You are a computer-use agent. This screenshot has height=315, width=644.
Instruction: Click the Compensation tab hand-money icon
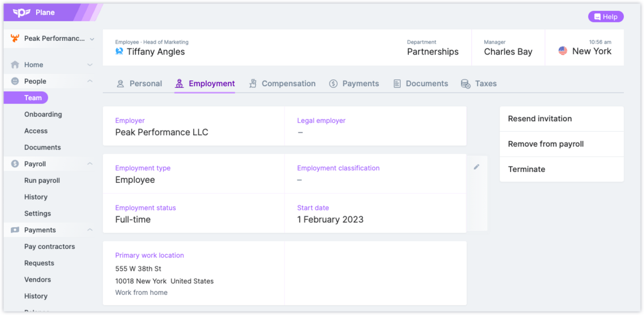[252, 84]
